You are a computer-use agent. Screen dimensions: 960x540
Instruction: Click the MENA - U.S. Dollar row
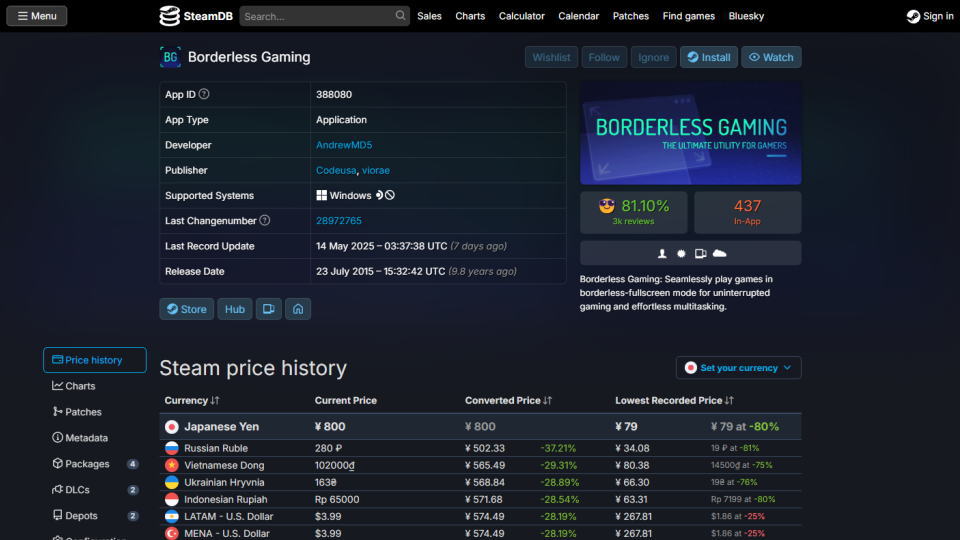[x=480, y=533]
